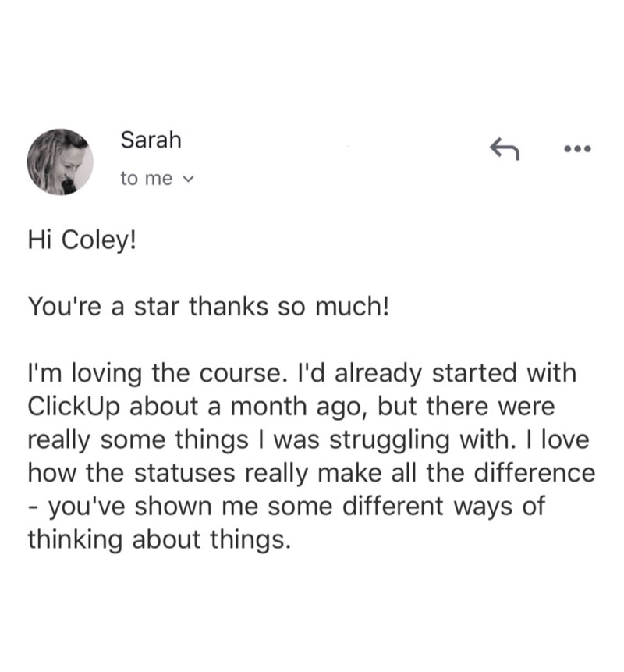Click the reply arrow icon
The height and width of the screenshot is (672, 624).
505,149
